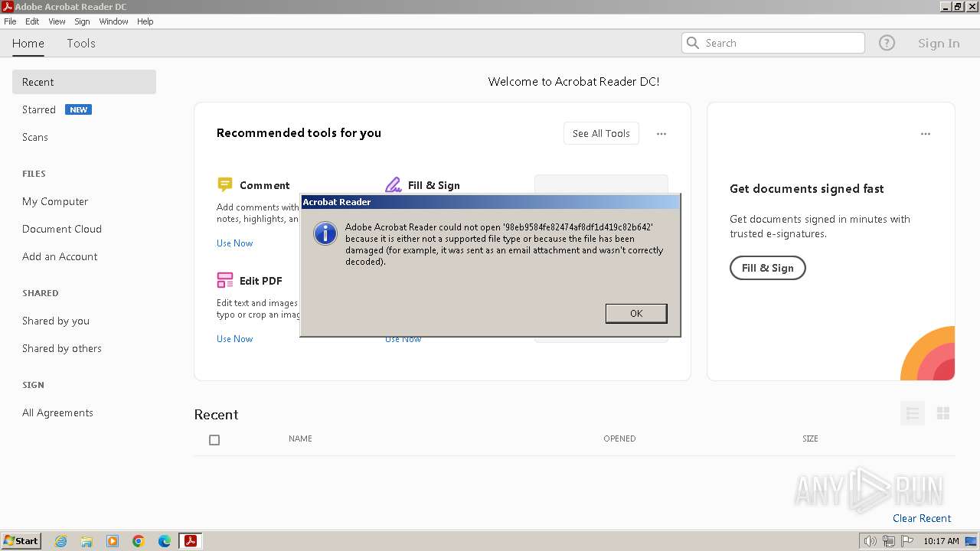The width and height of the screenshot is (980, 551).
Task: Sort by the SIZE column header
Action: (x=810, y=439)
